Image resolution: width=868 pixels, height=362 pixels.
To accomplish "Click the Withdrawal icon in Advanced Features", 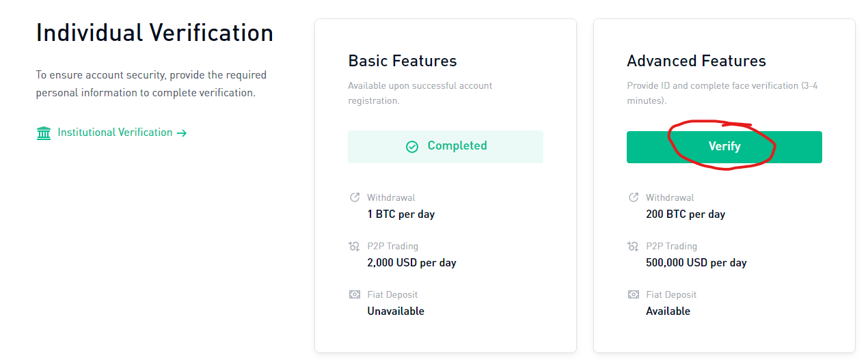I will (x=634, y=197).
